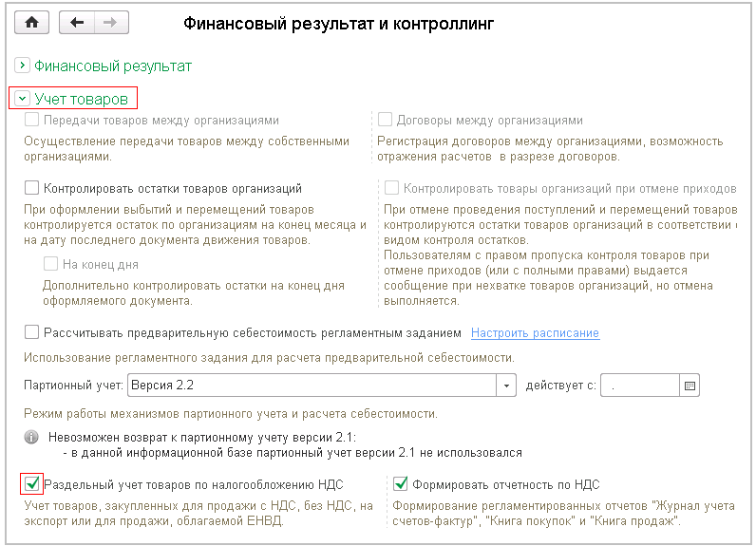Open the Настроить расписание link
The width and height of the screenshot is (756, 546).
pos(535,333)
